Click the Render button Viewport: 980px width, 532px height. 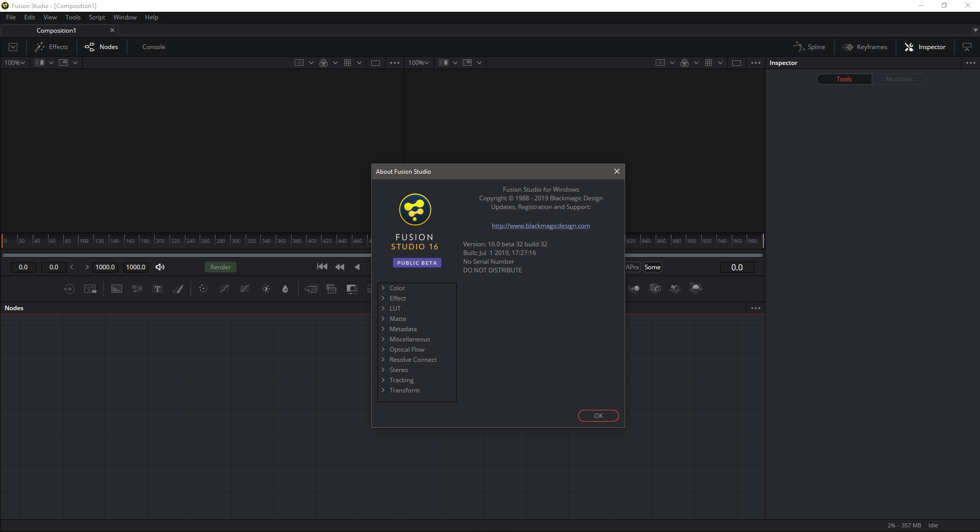221,267
